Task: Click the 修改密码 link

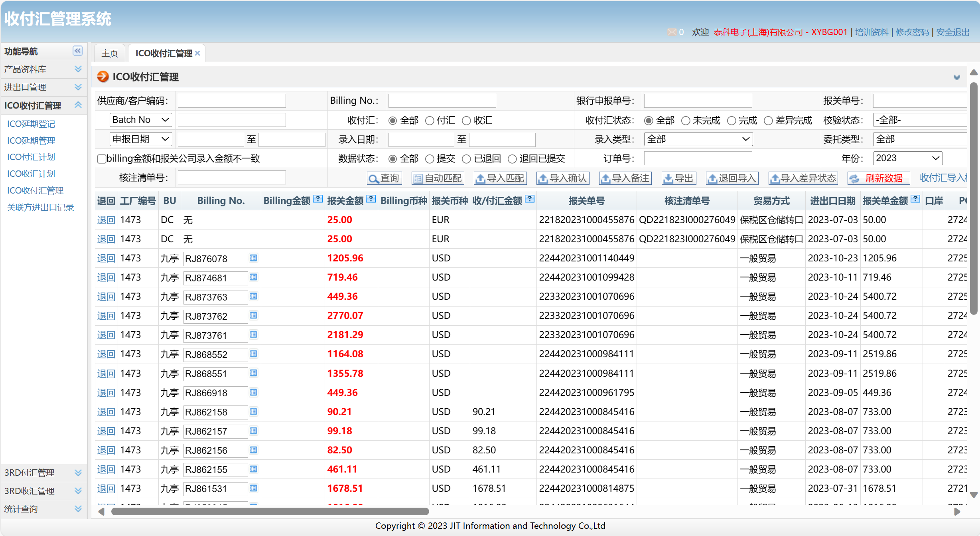Action: point(912,32)
